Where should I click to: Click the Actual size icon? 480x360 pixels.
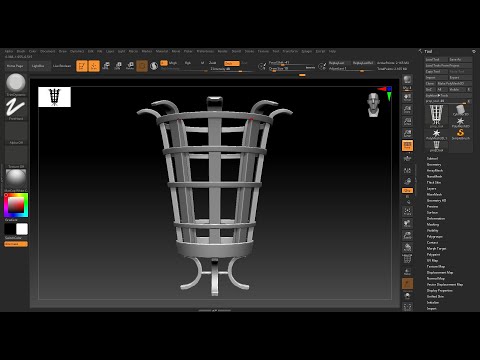click(407, 122)
